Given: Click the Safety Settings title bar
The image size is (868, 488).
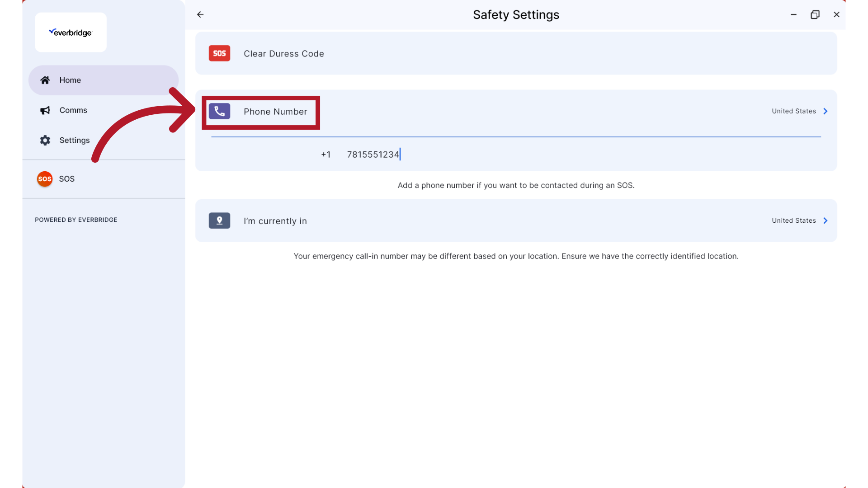Looking at the screenshot, I should point(516,14).
